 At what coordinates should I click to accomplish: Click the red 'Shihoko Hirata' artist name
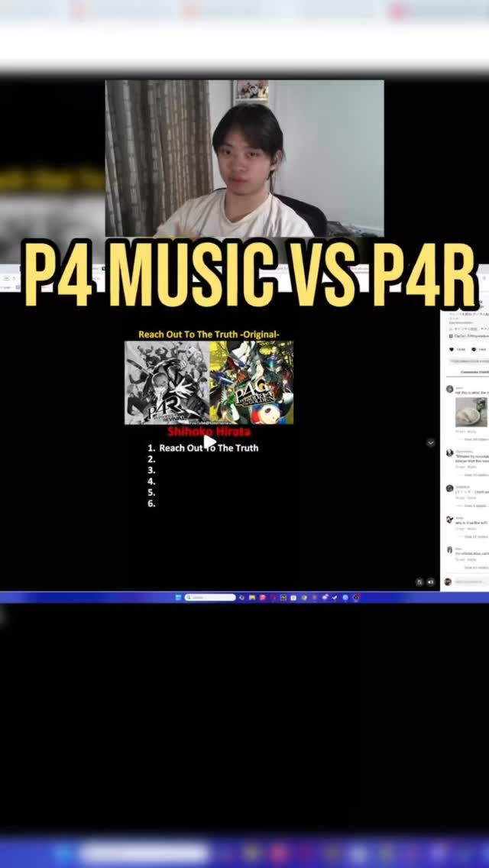coord(209,431)
